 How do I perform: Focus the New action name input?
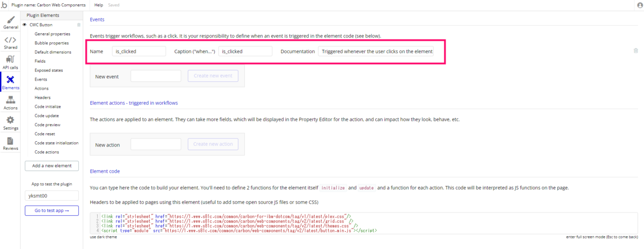pyautogui.click(x=156, y=144)
